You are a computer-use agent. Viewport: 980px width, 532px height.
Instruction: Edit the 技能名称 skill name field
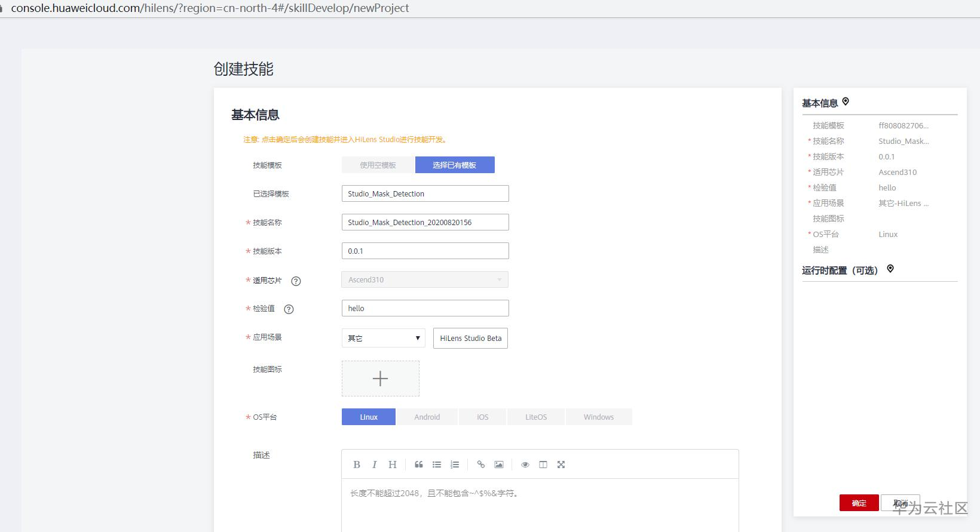[425, 222]
